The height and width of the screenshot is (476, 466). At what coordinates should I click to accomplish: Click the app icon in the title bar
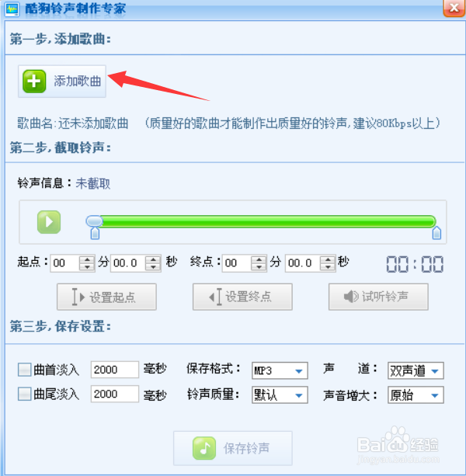tap(12, 9)
